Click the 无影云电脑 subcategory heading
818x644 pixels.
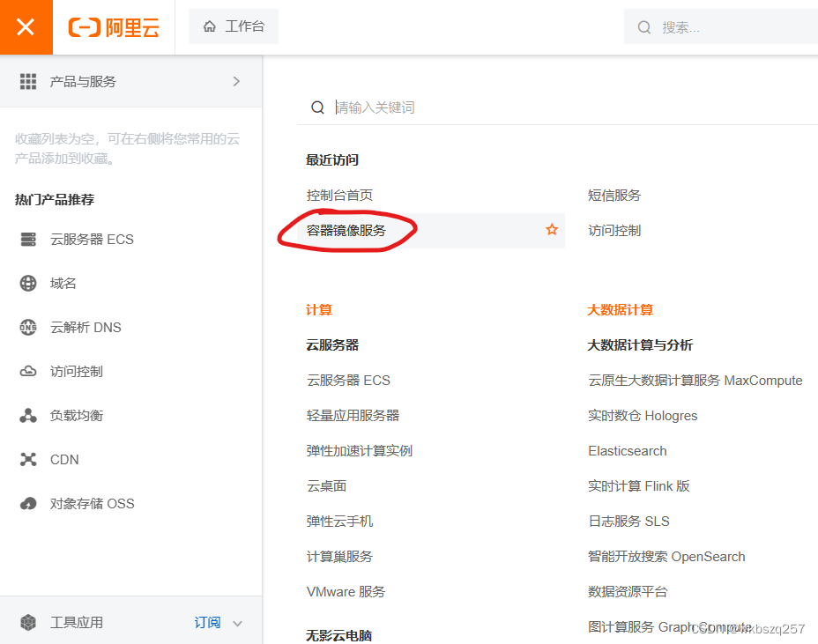pos(339,635)
